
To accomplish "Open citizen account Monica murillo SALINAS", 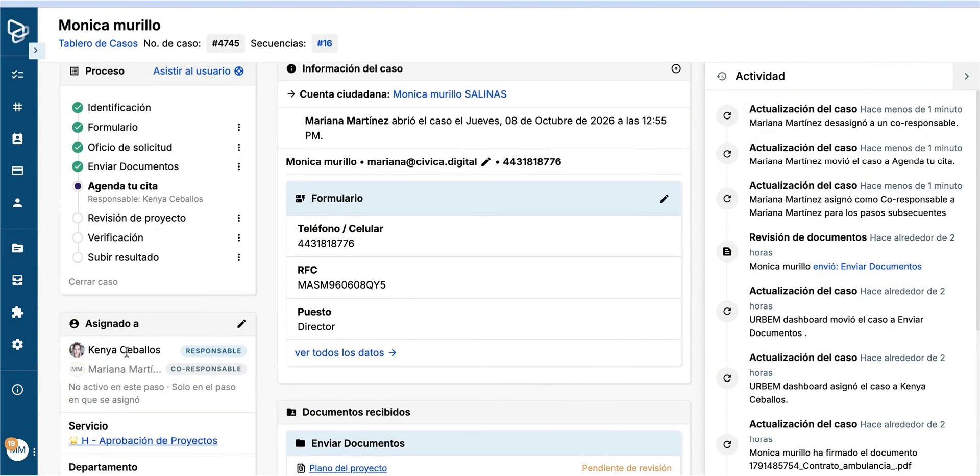I will 450,94.
